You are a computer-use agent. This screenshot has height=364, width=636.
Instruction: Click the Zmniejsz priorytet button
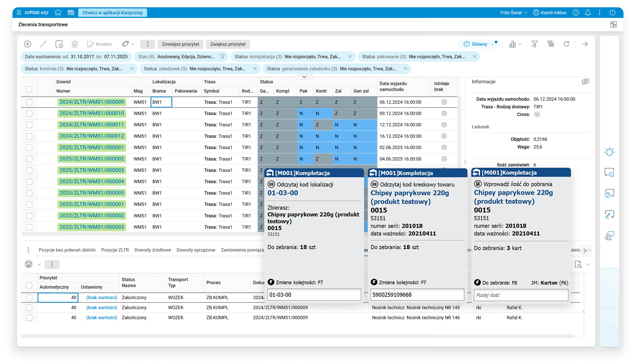click(180, 44)
